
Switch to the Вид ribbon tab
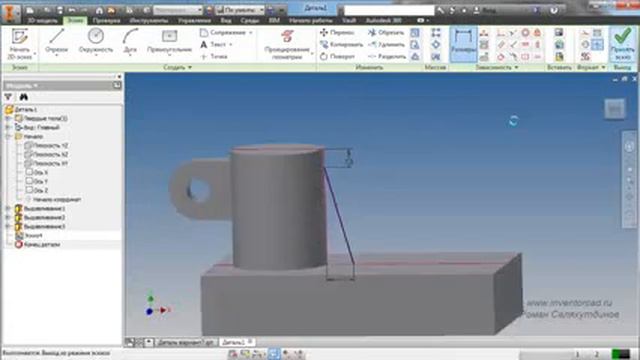click(226, 20)
